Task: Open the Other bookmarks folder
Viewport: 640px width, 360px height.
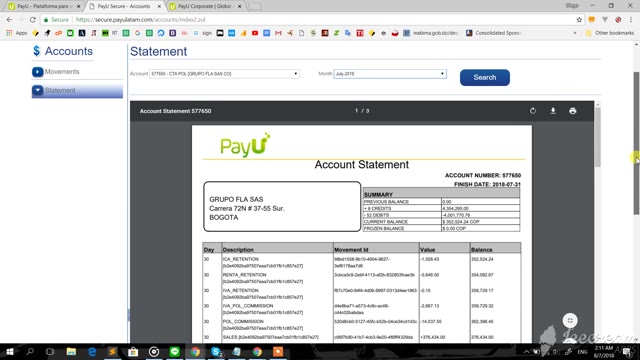Action: click(610, 33)
